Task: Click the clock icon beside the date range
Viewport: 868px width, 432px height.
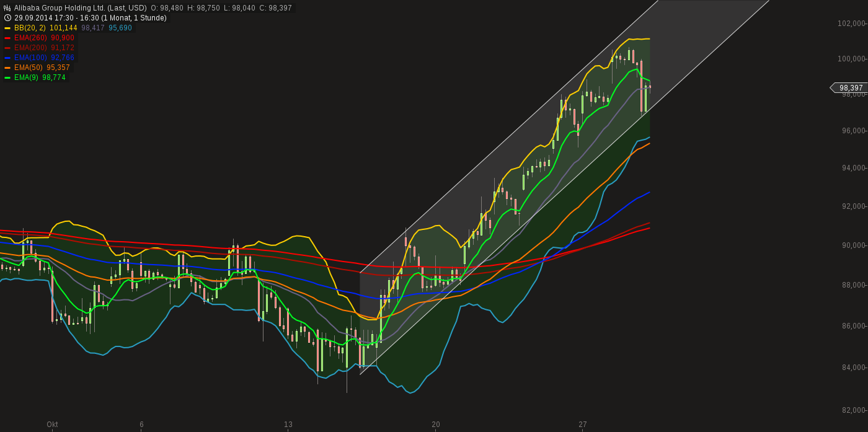Action: coord(7,18)
